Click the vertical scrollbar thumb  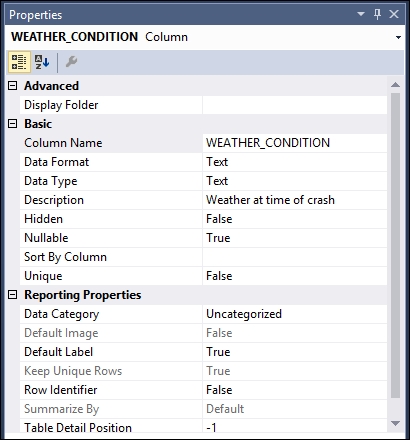click(395, 245)
